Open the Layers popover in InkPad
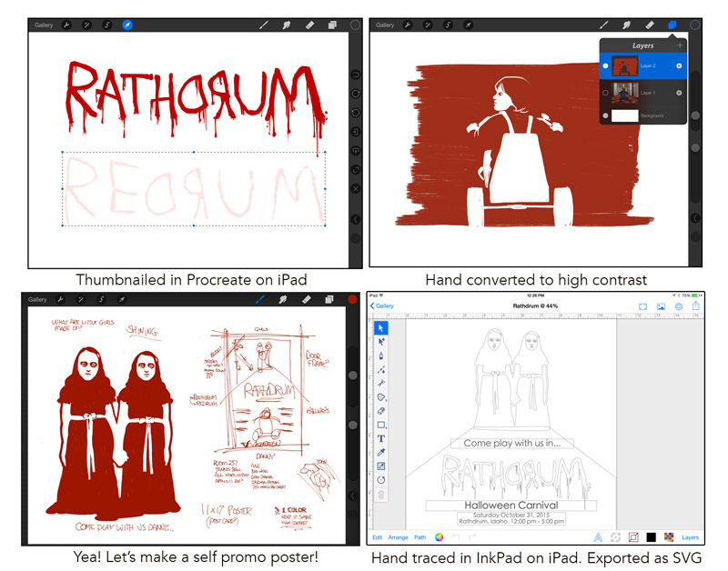This screenshot has height=571, width=728. pos(691,537)
